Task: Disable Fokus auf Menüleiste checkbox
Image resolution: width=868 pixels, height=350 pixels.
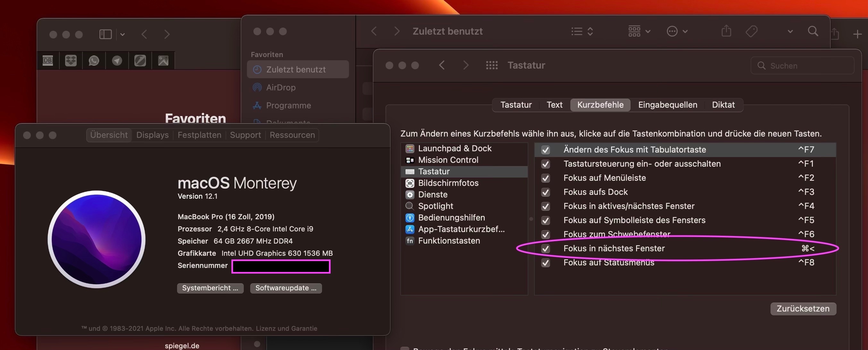Action: (546, 178)
